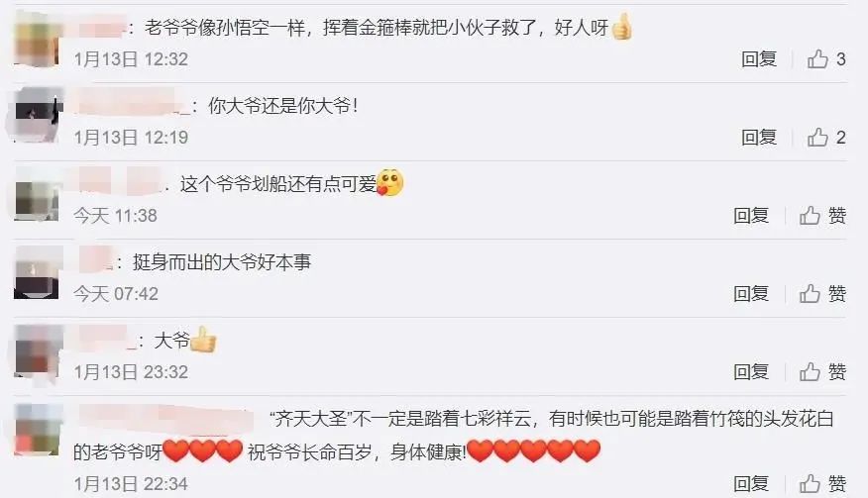This screenshot has width=868, height=498.
Task: Reply to the 12:32 孙悟空 comment
Action: 759,59
